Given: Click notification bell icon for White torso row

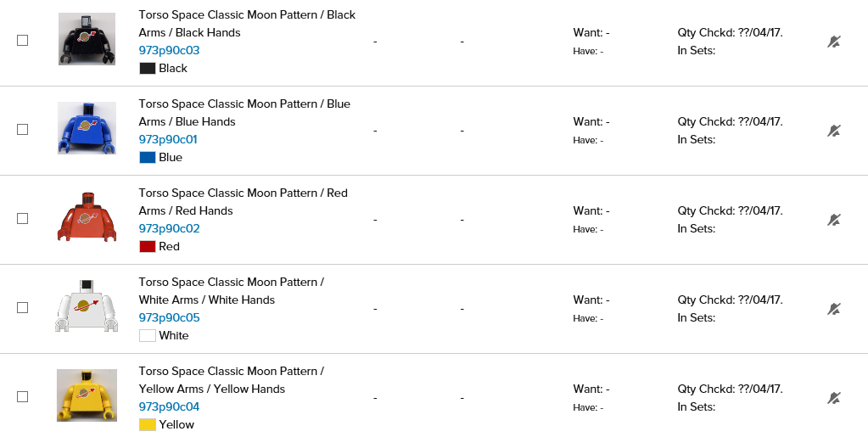Looking at the screenshot, I should [x=834, y=309].
